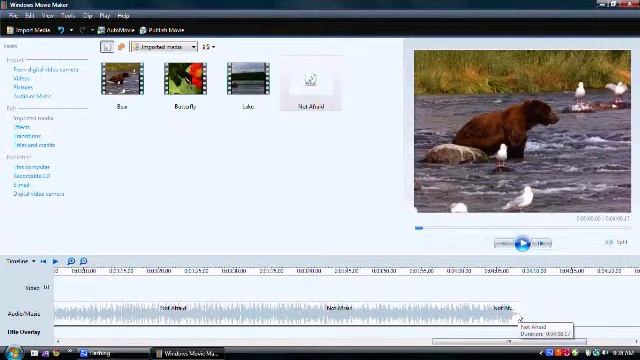Click the Title Overlay track label
The height and width of the screenshot is (360, 640).
pos(24,332)
